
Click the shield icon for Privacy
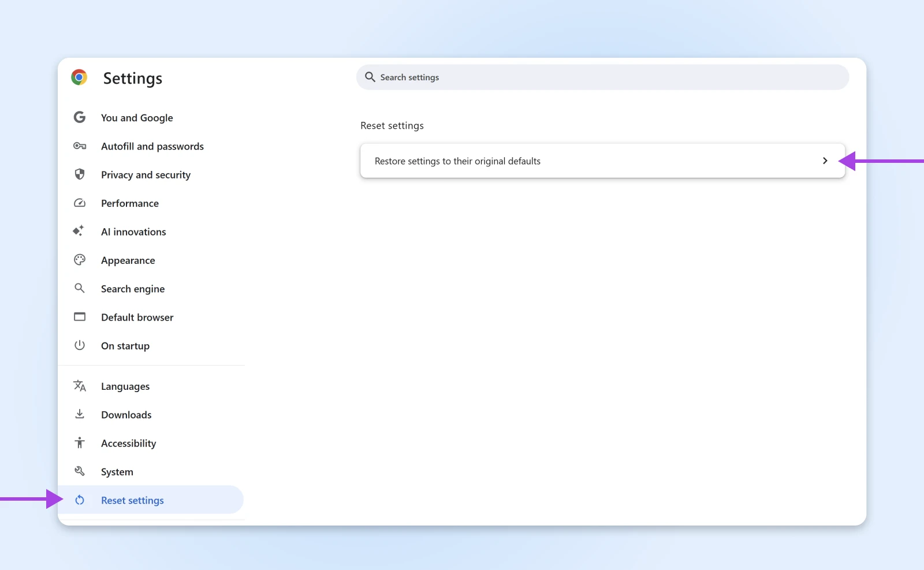point(80,174)
